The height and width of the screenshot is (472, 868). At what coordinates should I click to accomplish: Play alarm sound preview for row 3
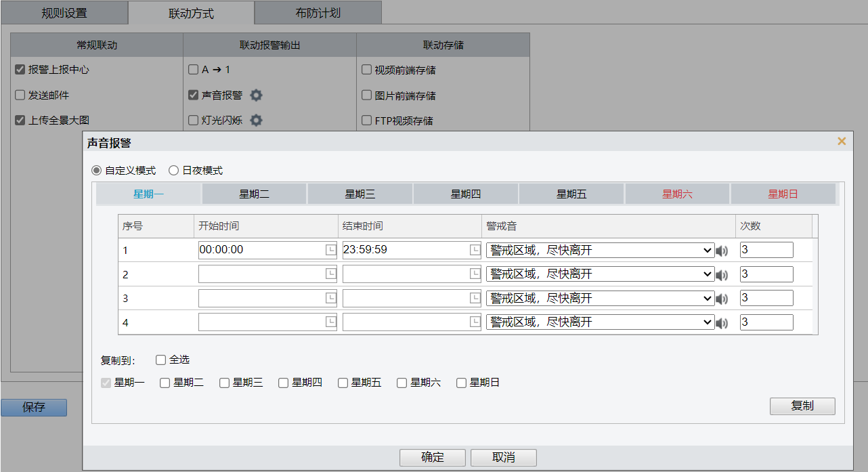(x=722, y=299)
